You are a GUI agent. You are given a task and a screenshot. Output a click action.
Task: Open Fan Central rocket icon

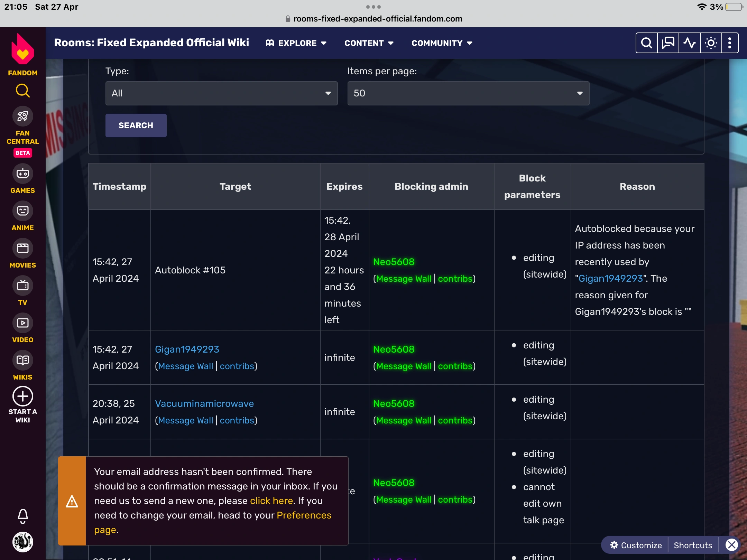click(23, 116)
